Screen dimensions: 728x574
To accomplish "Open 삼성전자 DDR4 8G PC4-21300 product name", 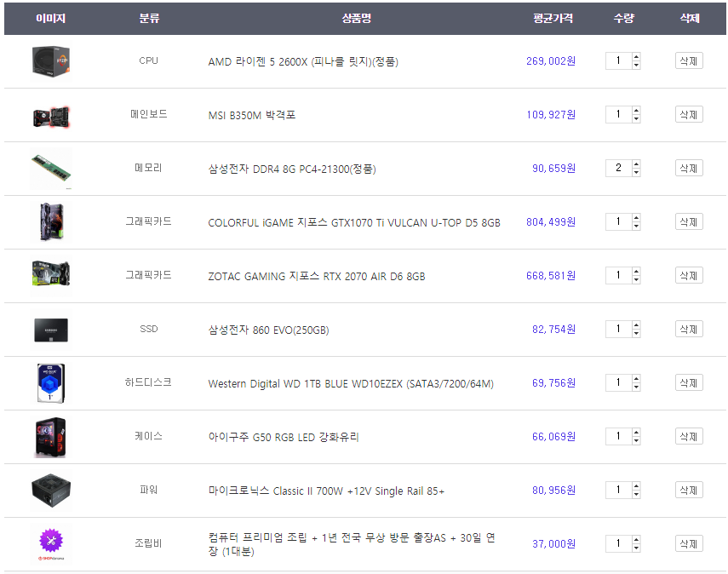I will (292, 169).
